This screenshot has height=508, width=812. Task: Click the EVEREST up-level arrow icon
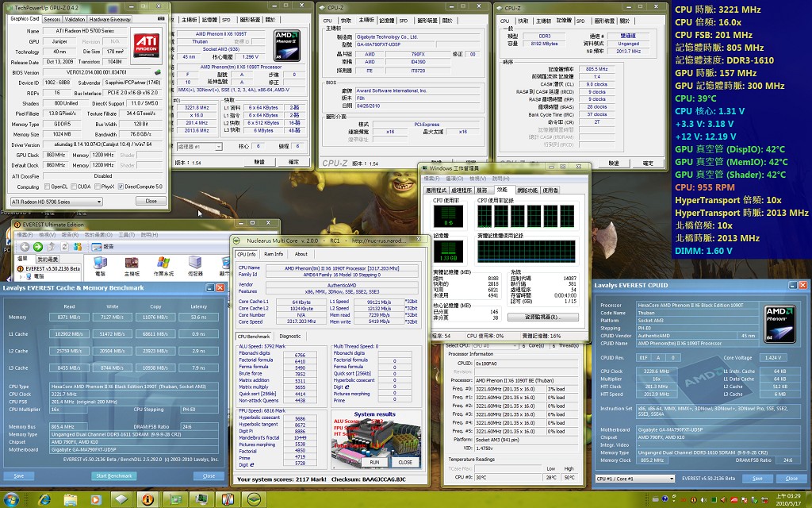pos(51,248)
